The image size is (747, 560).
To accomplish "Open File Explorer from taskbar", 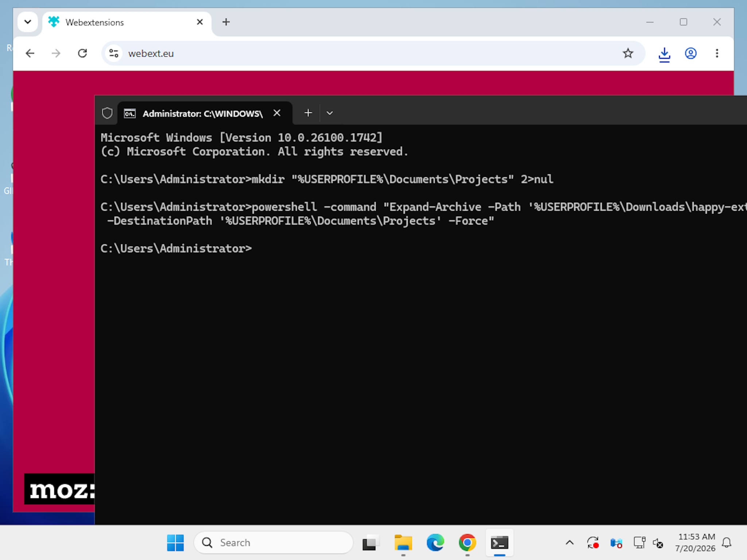I will tap(403, 542).
